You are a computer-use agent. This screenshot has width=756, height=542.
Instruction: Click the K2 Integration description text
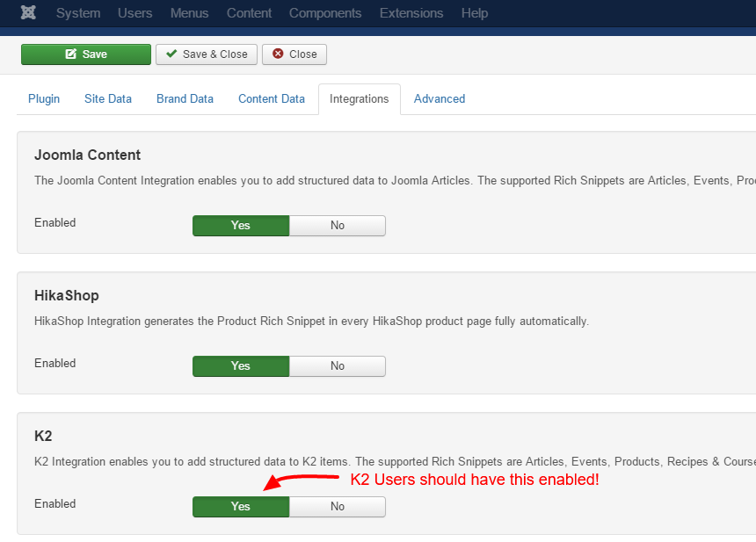coord(395,461)
